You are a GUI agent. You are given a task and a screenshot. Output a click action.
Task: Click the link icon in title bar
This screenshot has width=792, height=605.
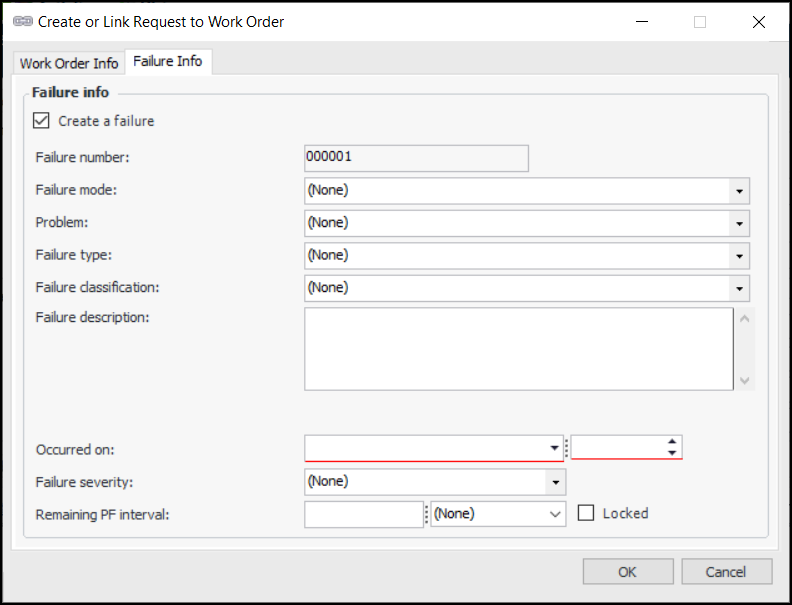(x=23, y=22)
